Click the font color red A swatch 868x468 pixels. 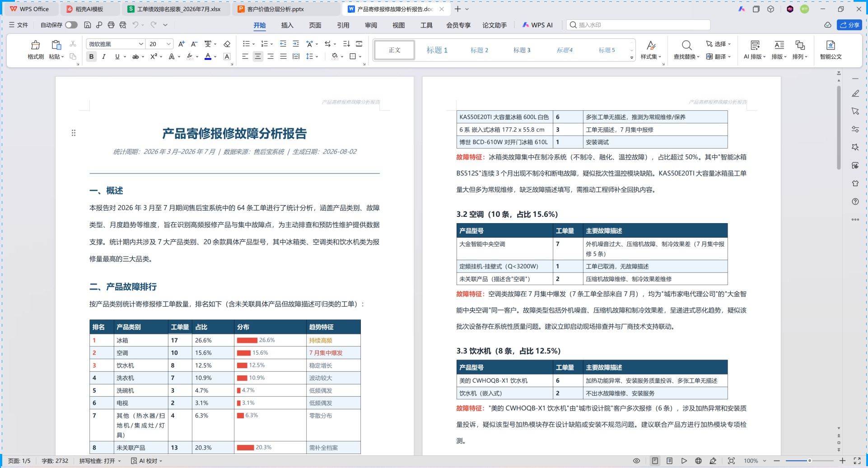coord(208,56)
